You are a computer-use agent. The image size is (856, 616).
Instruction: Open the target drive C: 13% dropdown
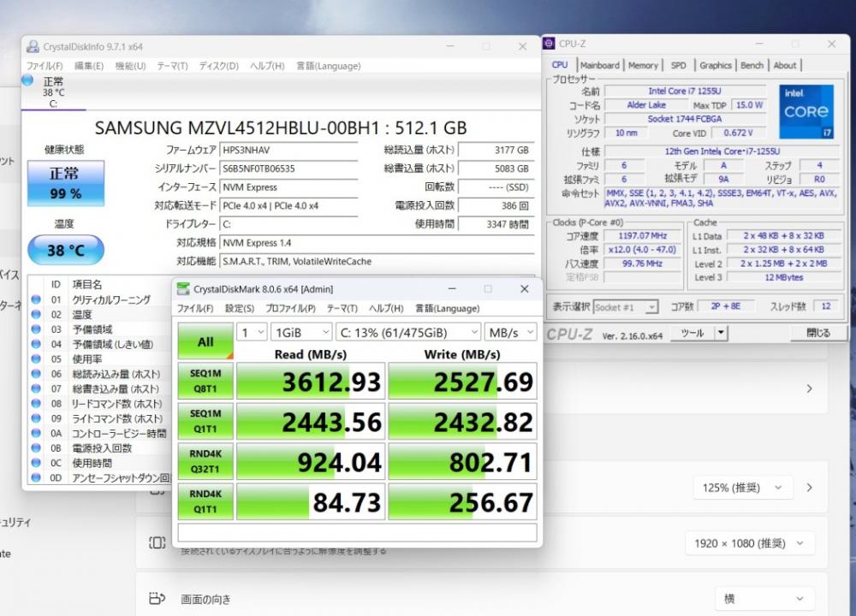[x=409, y=332]
